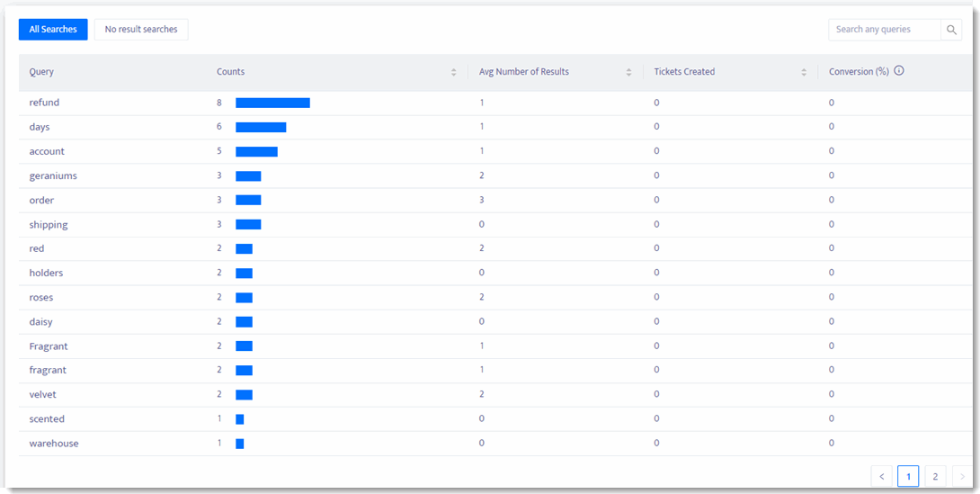The image size is (980, 494).
Task: Click the search magnifier icon
Action: click(x=951, y=30)
